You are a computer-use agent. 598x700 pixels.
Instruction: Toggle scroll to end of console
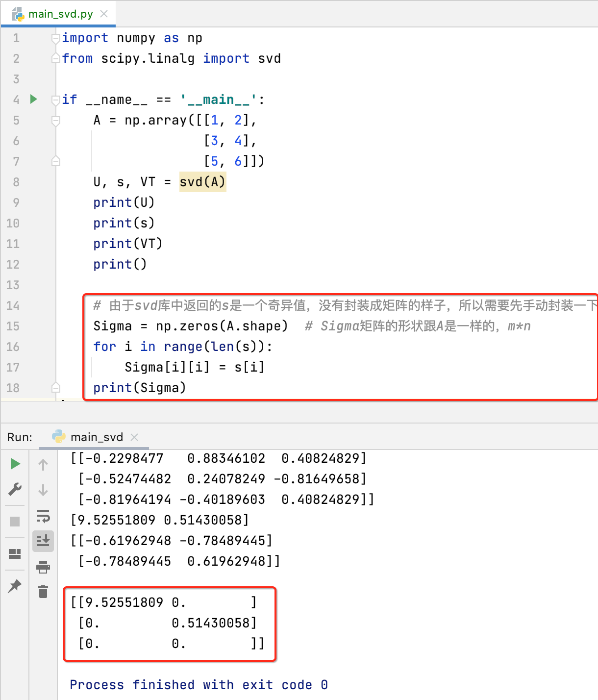click(x=43, y=541)
